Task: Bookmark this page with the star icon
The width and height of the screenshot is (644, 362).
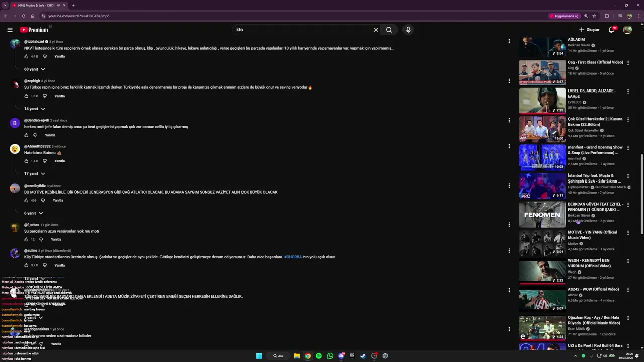Action: (x=594, y=16)
